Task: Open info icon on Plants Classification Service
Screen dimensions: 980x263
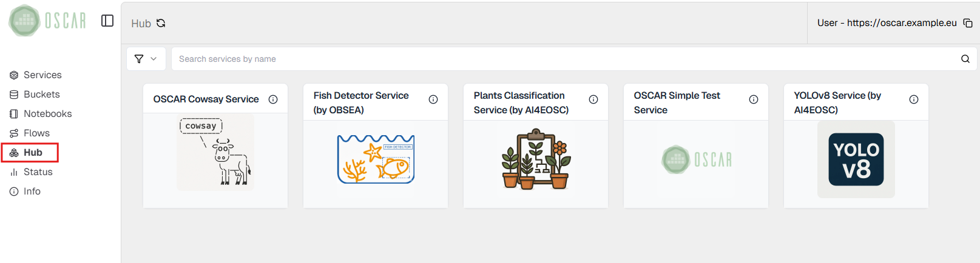Action: coord(593,99)
